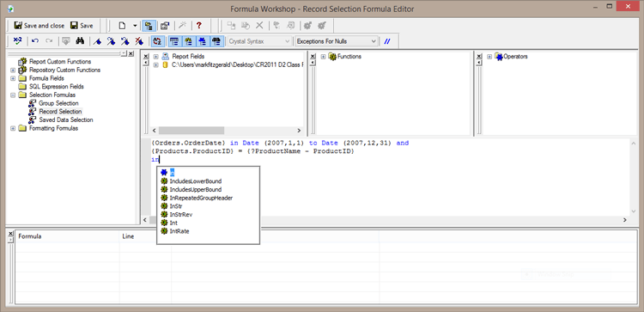The height and width of the screenshot is (312, 644).
Task: Expand the Report Fields node
Action: (156, 57)
